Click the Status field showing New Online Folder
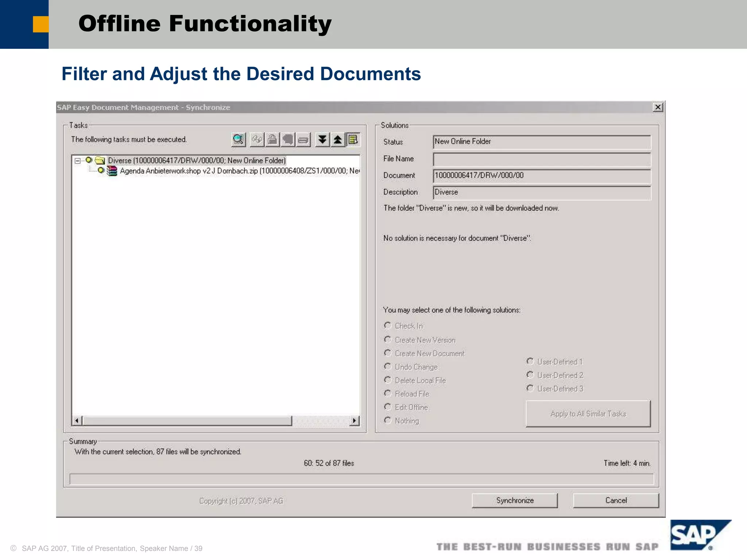 pyautogui.click(x=542, y=142)
